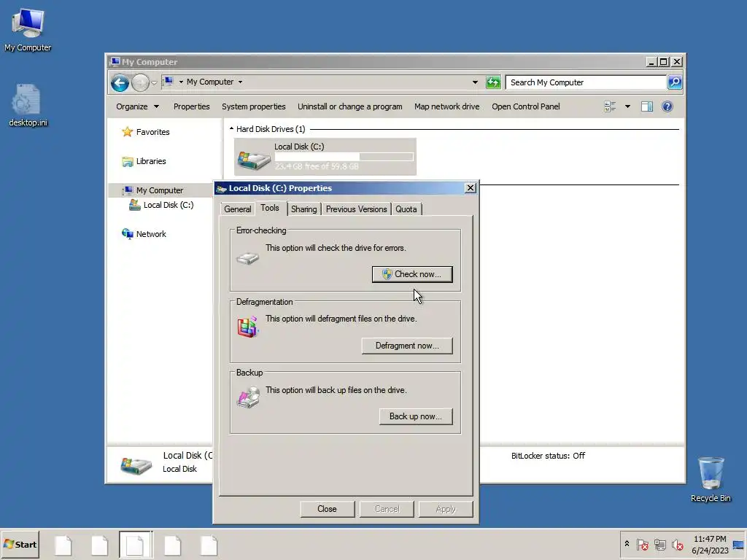Open the Organize dropdown menu
This screenshot has height=560, width=747.
coord(137,106)
